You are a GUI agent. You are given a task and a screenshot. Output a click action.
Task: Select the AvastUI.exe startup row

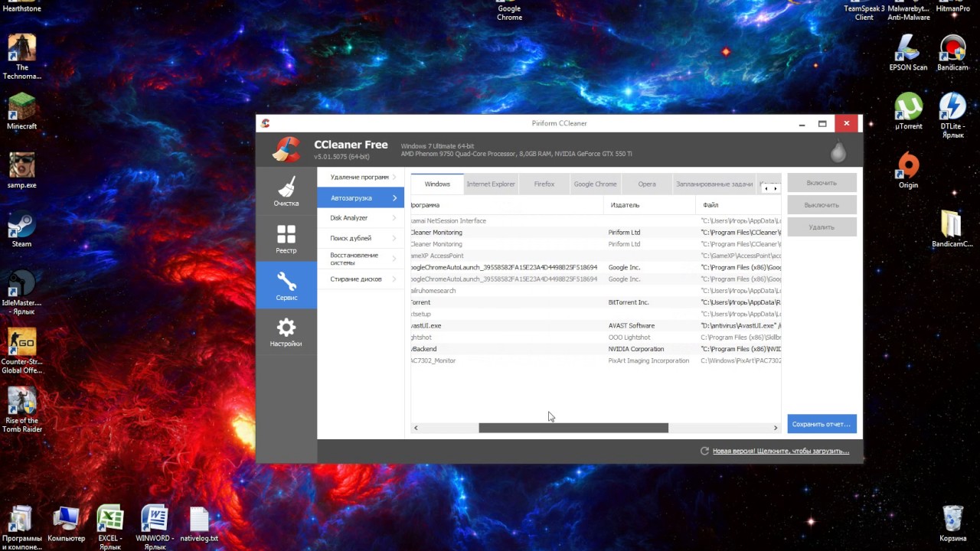(596, 325)
